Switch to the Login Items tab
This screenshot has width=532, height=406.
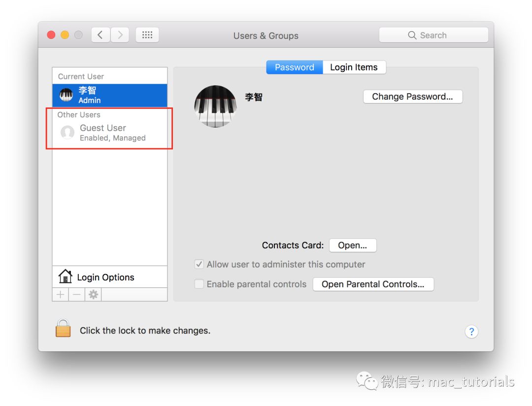coord(354,68)
